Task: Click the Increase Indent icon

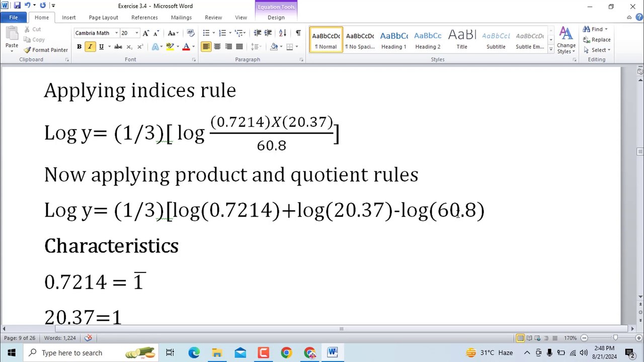Action: 268,33
